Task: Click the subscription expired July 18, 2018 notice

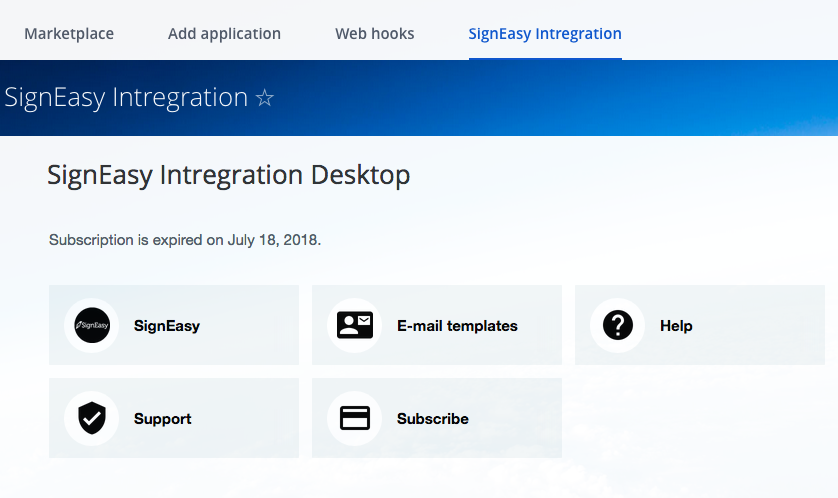Action: (185, 240)
